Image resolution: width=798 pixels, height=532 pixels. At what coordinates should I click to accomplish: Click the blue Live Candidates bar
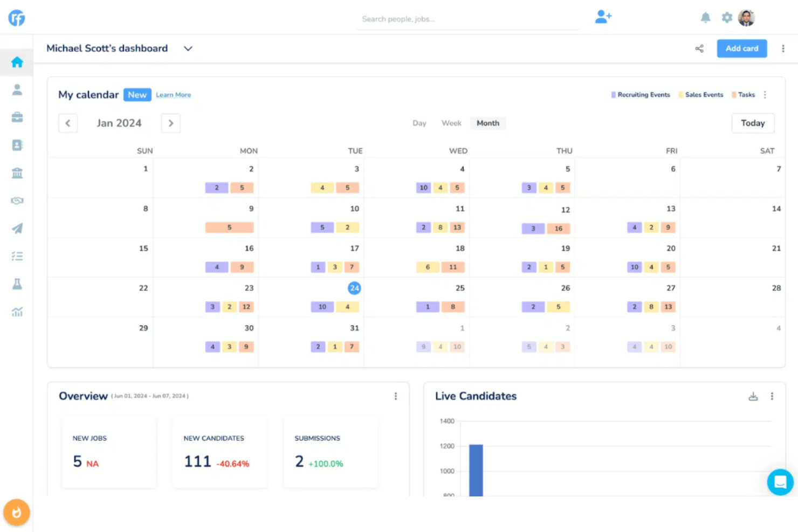[476, 470]
